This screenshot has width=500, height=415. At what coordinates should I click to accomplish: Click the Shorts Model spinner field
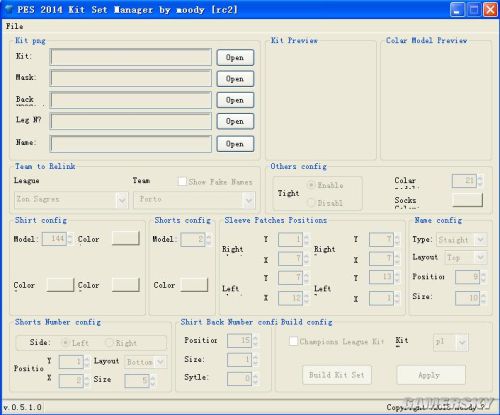196,239
